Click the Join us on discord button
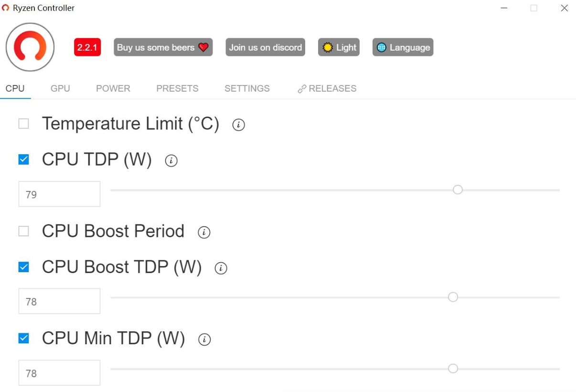 pyautogui.click(x=265, y=47)
